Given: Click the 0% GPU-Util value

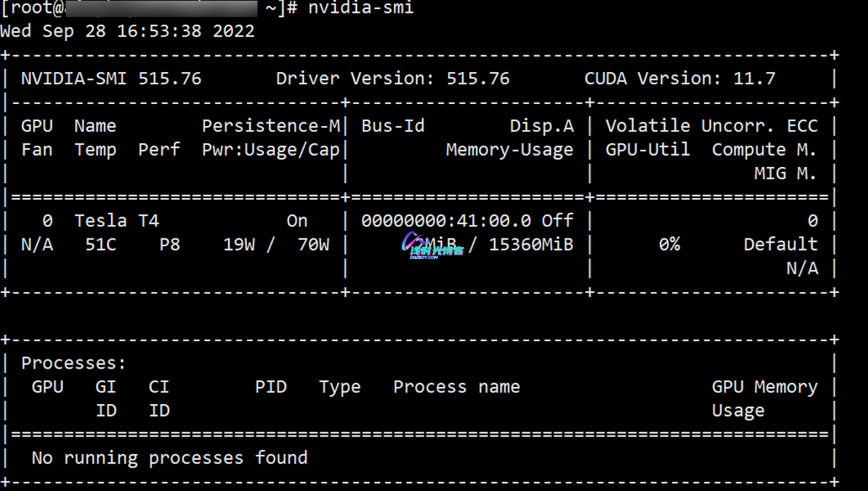Looking at the screenshot, I should (669, 245).
